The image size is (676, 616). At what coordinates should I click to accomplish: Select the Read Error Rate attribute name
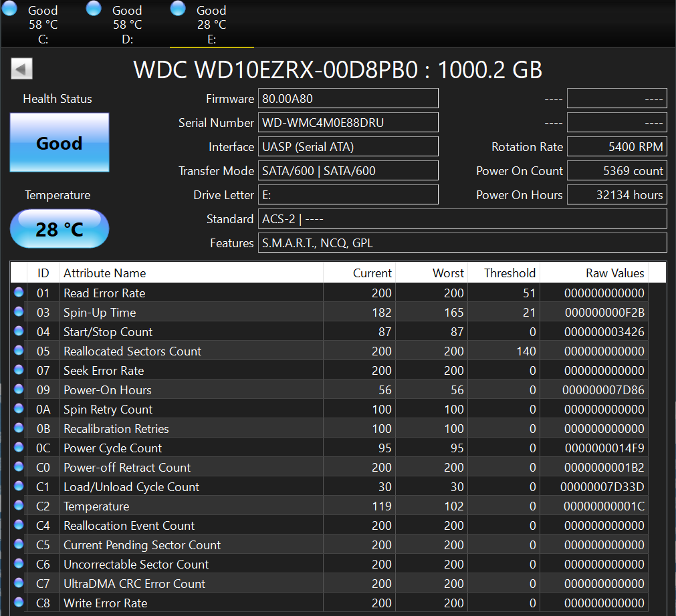[104, 293]
